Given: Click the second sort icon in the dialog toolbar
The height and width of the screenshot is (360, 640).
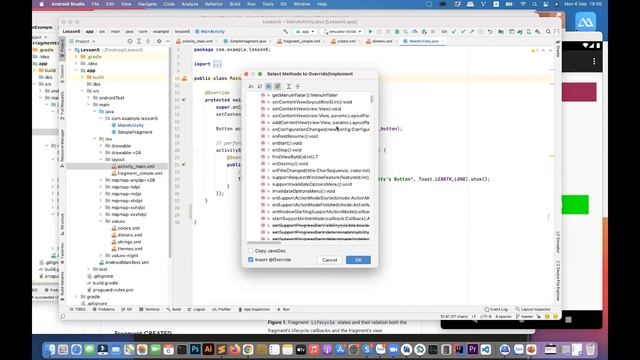Looking at the screenshot, I should tap(260, 87).
